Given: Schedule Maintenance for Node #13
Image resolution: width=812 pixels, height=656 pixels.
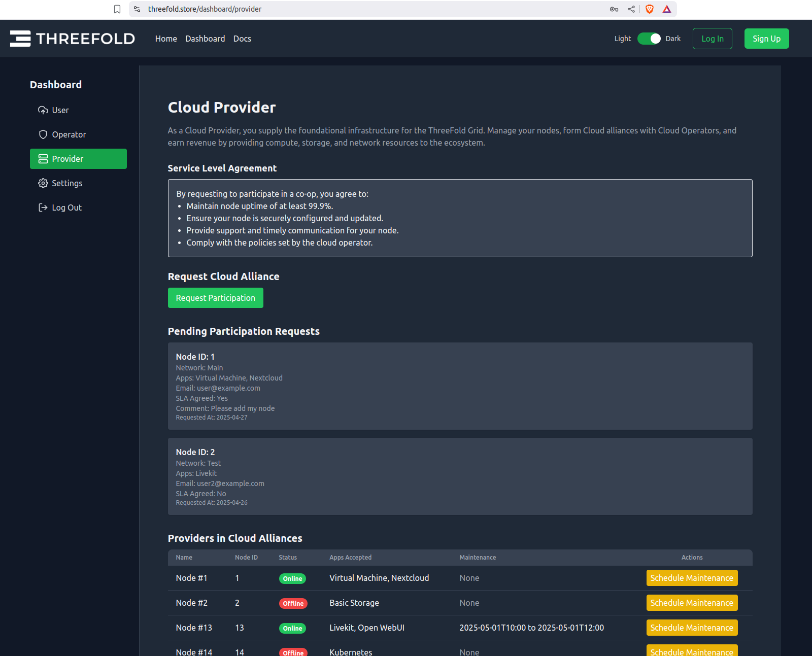Looking at the screenshot, I should click(692, 628).
